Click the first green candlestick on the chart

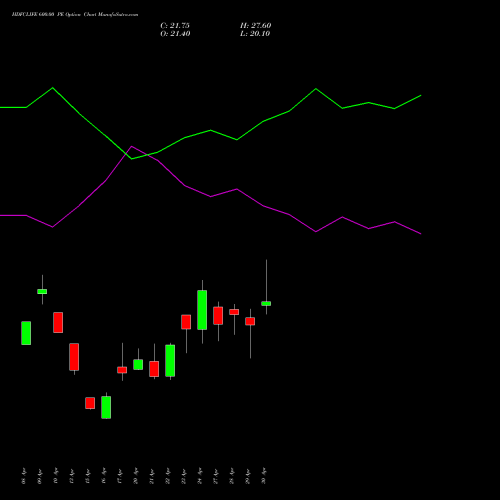pyautogui.click(x=26, y=333)
